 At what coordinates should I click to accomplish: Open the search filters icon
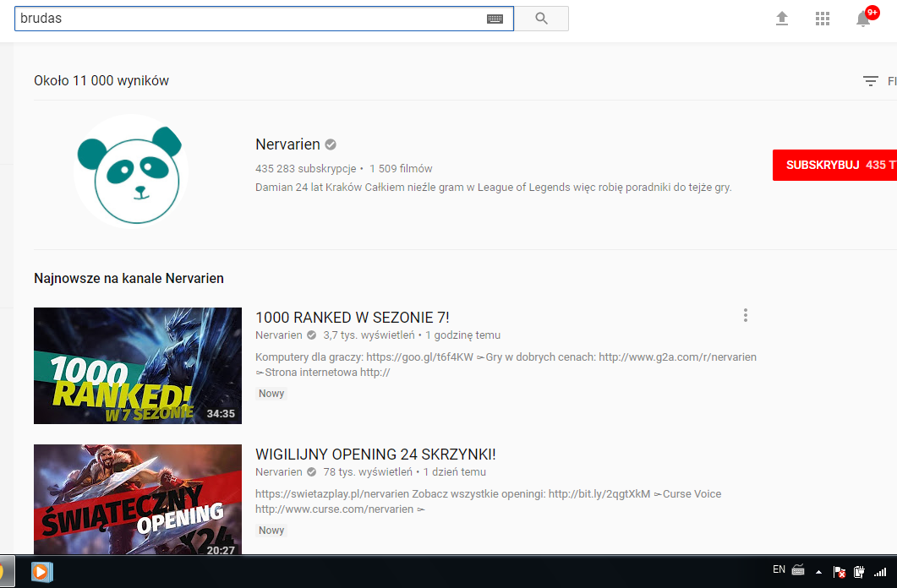[x=871, y=81]
